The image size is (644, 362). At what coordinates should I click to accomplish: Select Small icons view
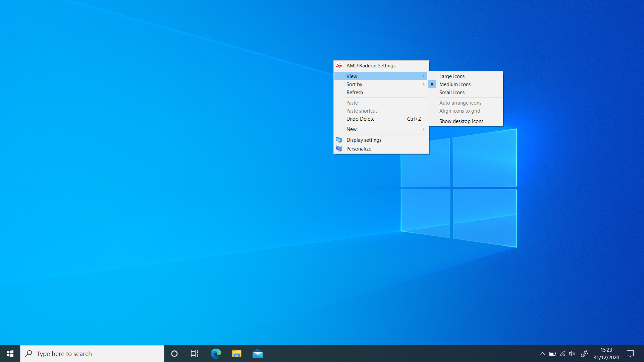point(465,92)
